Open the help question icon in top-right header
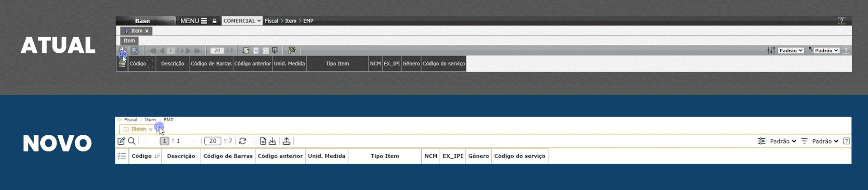This screenshot has width=868, height=190. tap(841, 21)
